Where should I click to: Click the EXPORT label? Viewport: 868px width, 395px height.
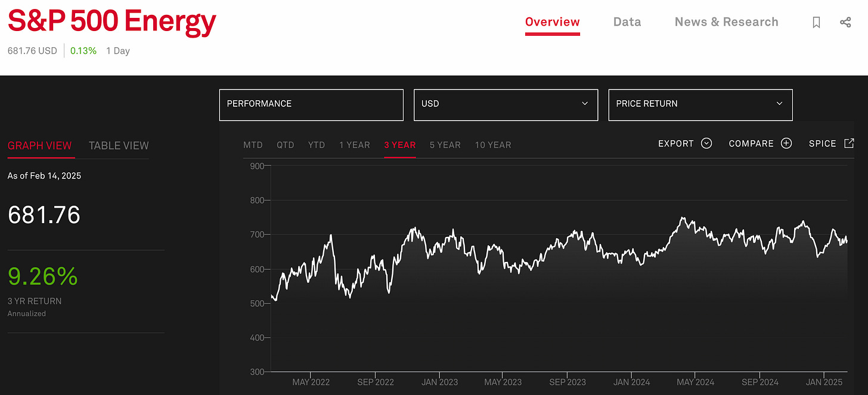[x=676, y=144]
